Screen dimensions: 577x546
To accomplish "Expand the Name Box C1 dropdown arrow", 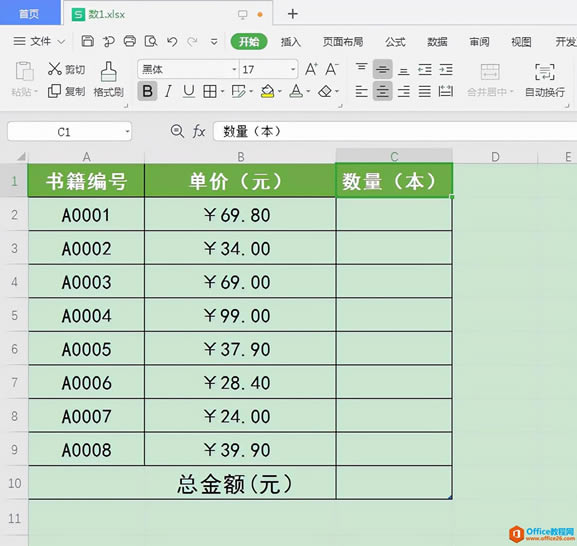I will [127, 131].
